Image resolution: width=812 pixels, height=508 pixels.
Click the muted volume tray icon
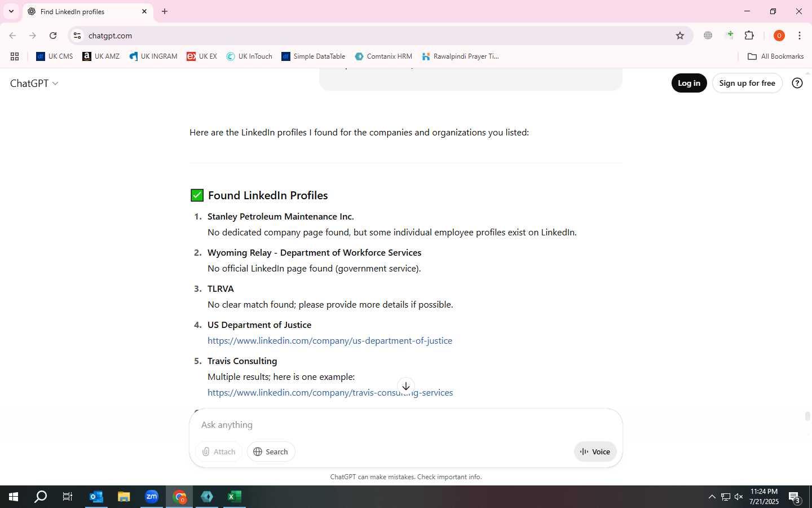point(739,497)
